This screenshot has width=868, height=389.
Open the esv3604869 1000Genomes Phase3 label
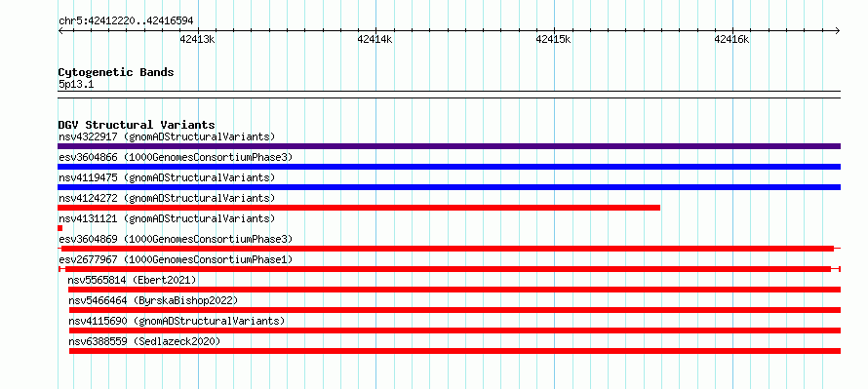(176, 239)
